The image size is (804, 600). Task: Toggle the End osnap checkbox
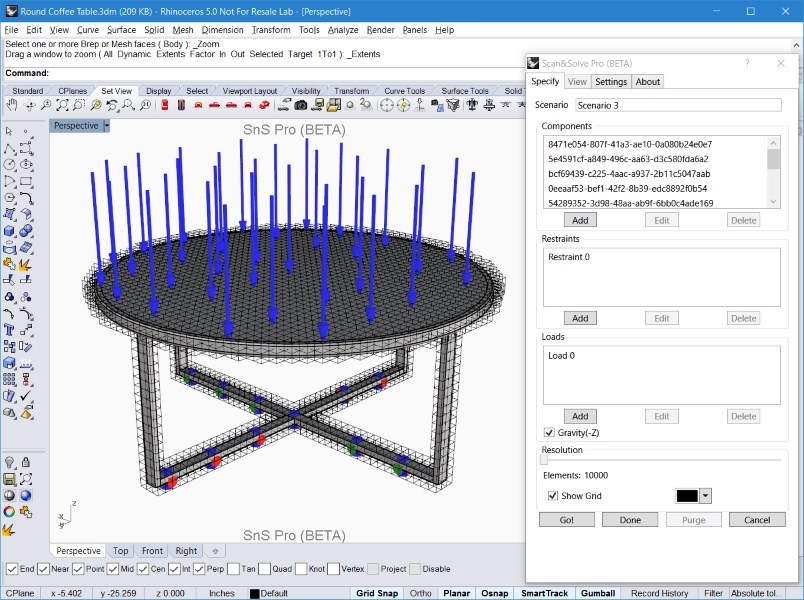click(12, 569)
